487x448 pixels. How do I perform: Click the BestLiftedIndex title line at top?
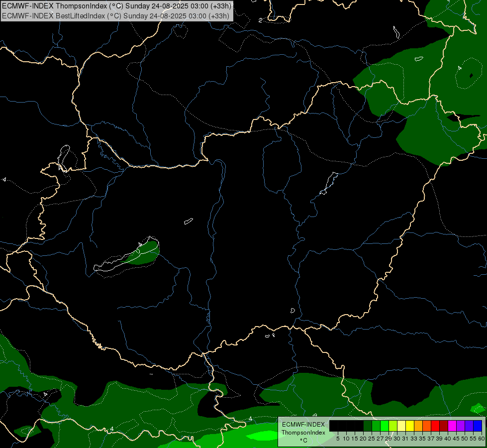tap(115, 16)
